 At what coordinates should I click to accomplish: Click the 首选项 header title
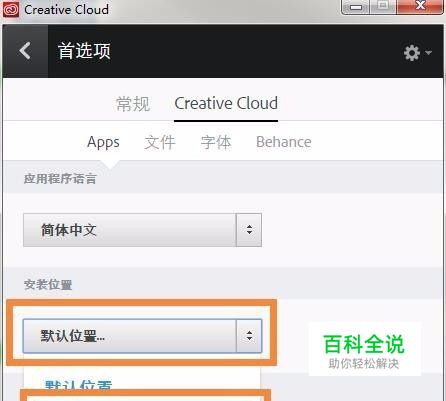tap(84, 51)
